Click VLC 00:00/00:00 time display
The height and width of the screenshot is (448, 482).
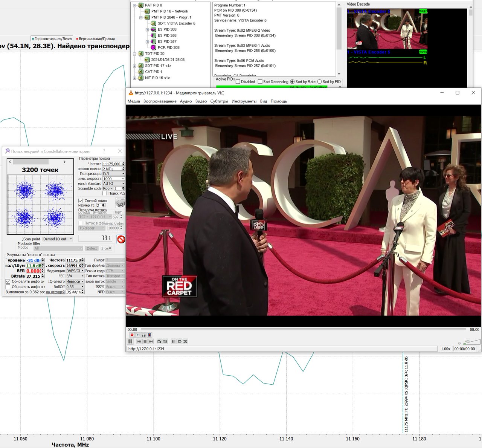[x=464, y=349]
